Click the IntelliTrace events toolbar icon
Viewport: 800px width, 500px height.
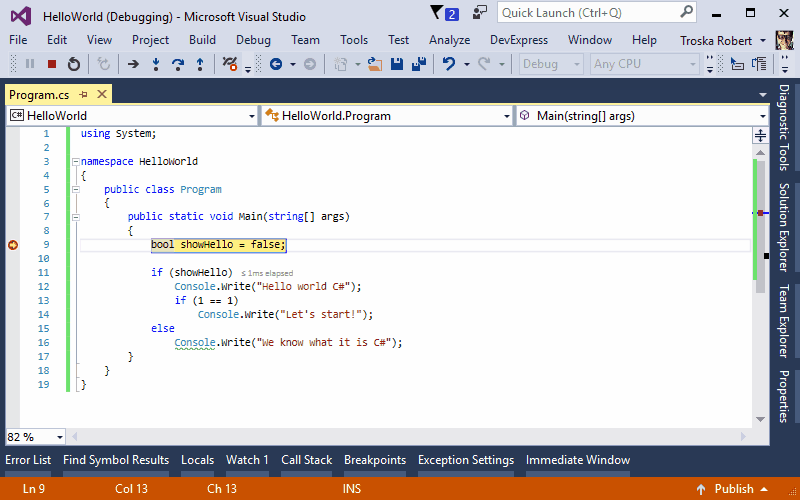click(230, 64)
